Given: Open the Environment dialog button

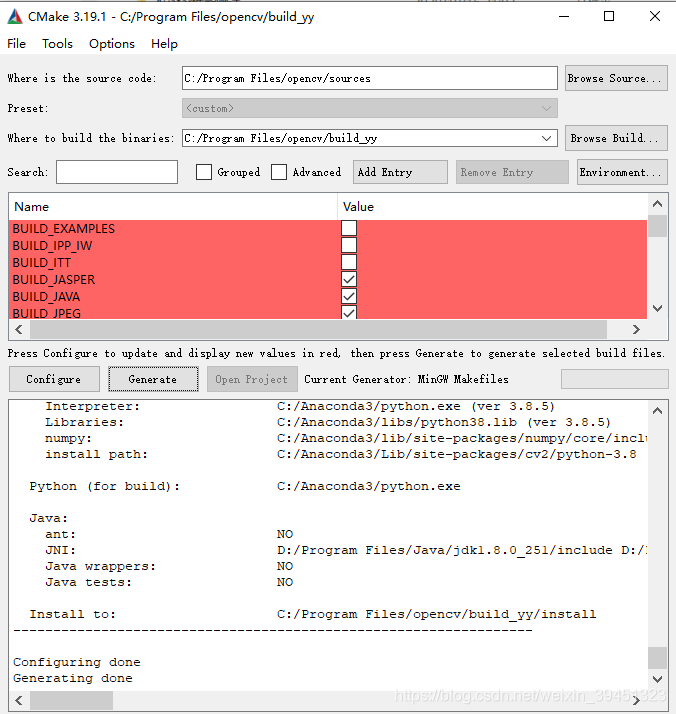Looking at the screenshot, I should [x=622, y=172].
